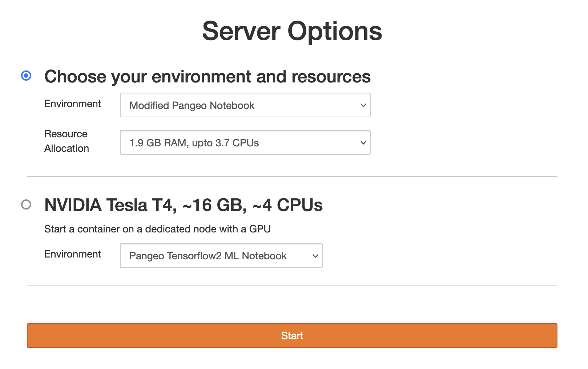Click the 'Resource Allocation' label
Image resolution: width=588 pixels, height=369 pixels.
(67, 141)
